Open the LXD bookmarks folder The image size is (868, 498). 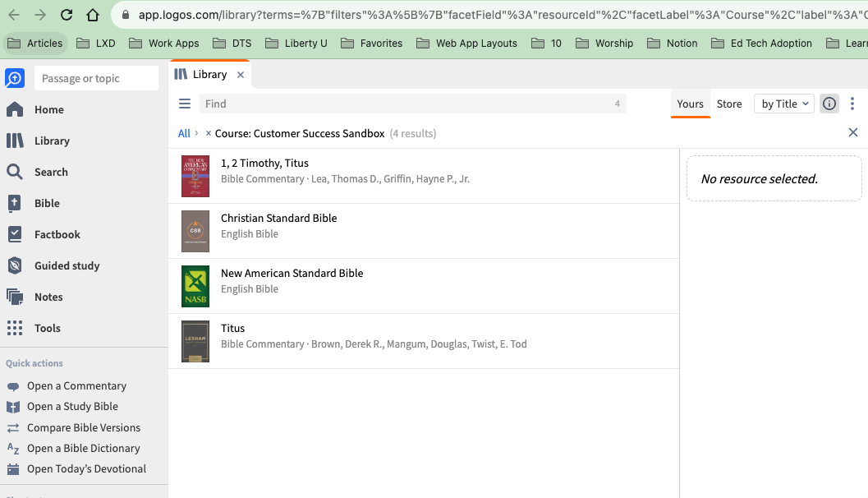[96, 44]
